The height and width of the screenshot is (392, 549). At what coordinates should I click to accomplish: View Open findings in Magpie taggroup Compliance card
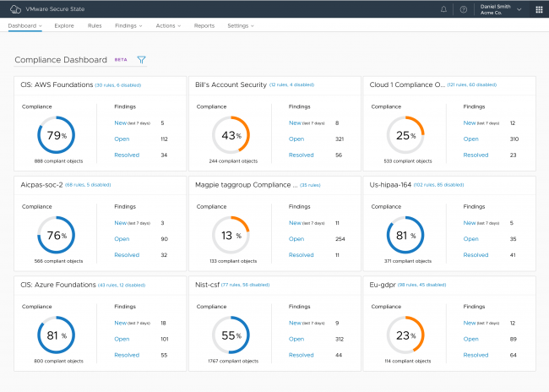point(296,239)
